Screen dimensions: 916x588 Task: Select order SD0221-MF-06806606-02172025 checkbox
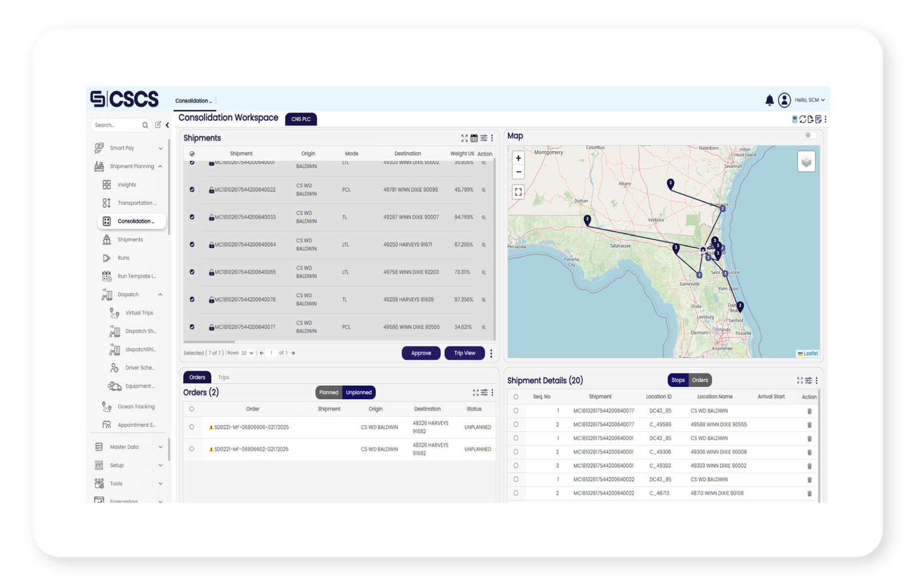(x=192, y=427)
